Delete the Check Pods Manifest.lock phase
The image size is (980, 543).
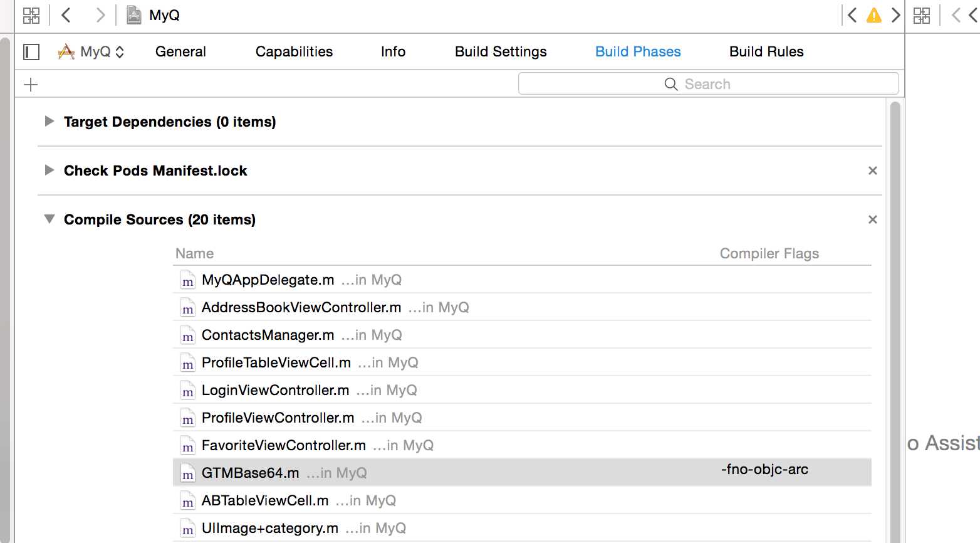(x=872, y=171)
